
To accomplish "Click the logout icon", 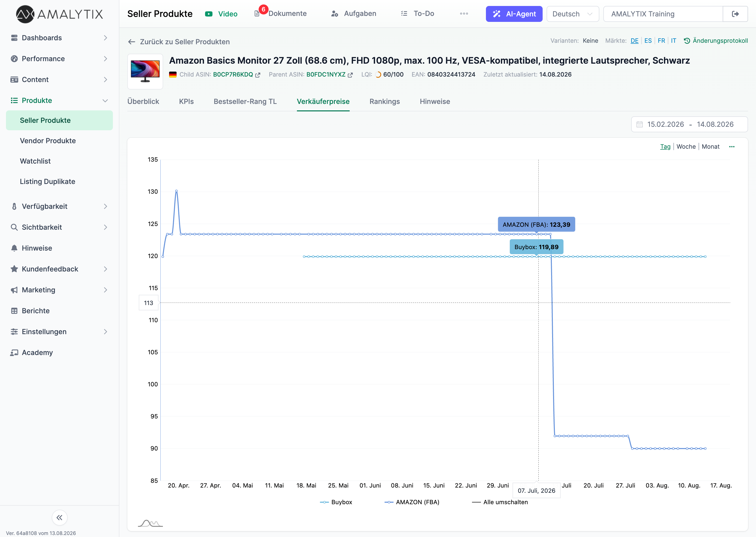I will [735, 14].
